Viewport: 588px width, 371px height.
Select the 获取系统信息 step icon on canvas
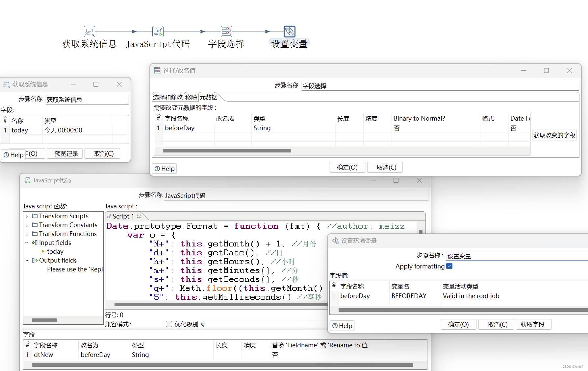(89, 32)
